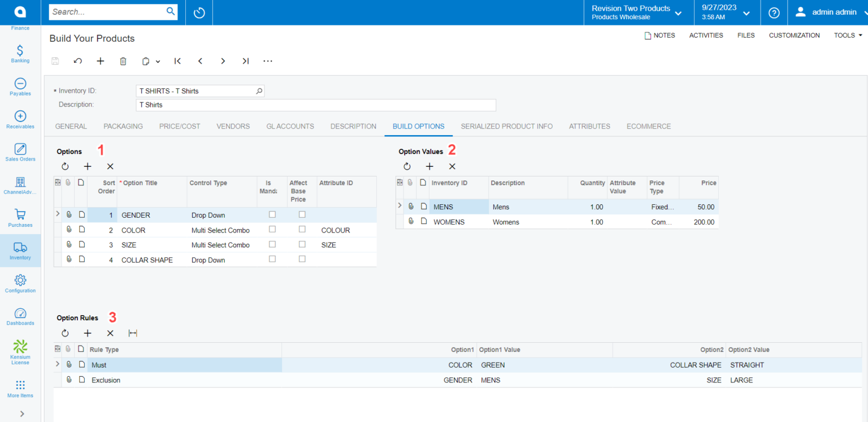
Task: Open the Dashboards sidebar icon
Action: point(20,315)
